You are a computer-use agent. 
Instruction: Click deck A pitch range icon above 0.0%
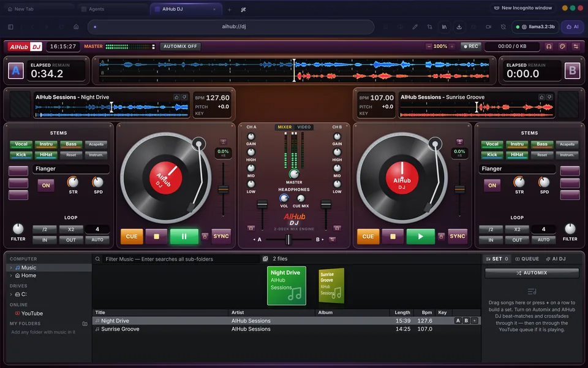click(x=223, y=142)
